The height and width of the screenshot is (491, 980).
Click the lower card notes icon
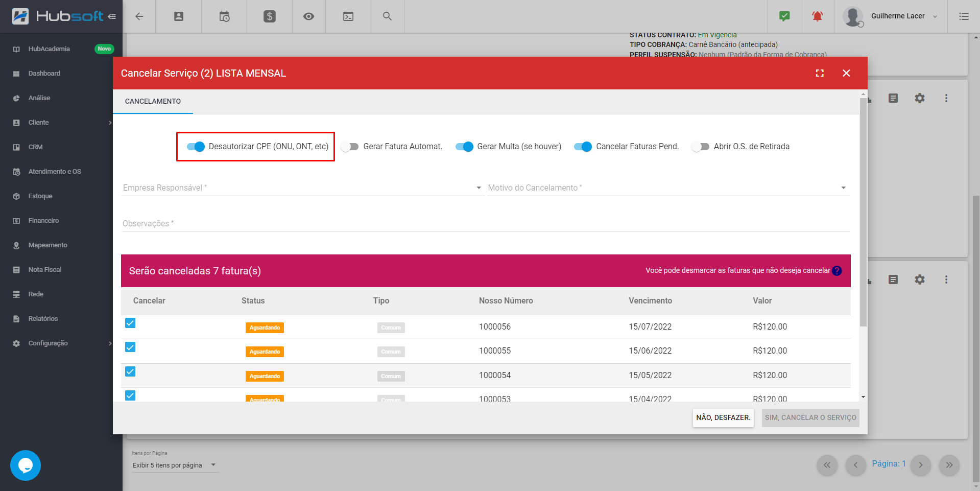[x=893, y=279]
